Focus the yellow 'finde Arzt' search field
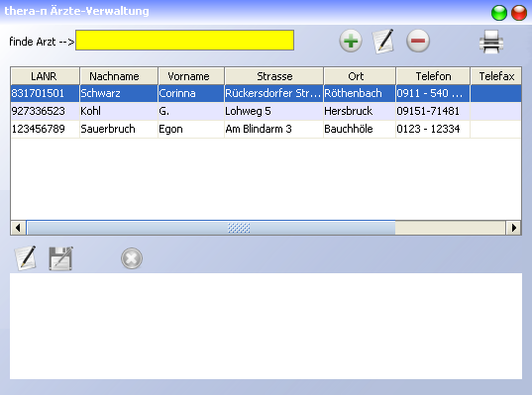 tap(184, 40)
